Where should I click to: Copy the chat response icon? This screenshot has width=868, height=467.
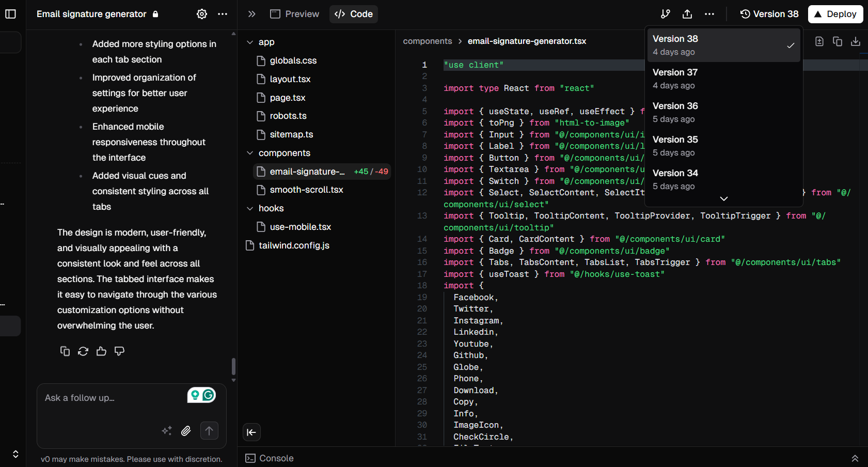[x=65, y=351]
